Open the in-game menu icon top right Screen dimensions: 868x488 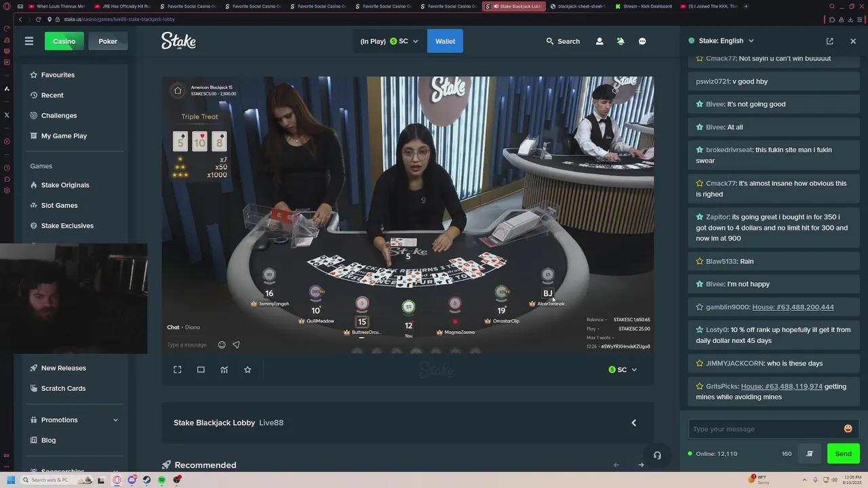click(x=638, y=90)
